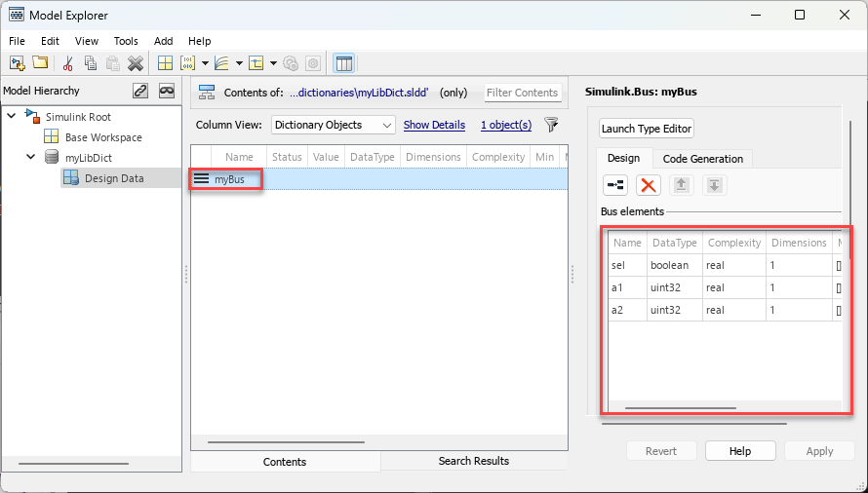Toggle the column layout view button in toolbar
Viewport: 868px width, 493px height.
click(343, 63)
